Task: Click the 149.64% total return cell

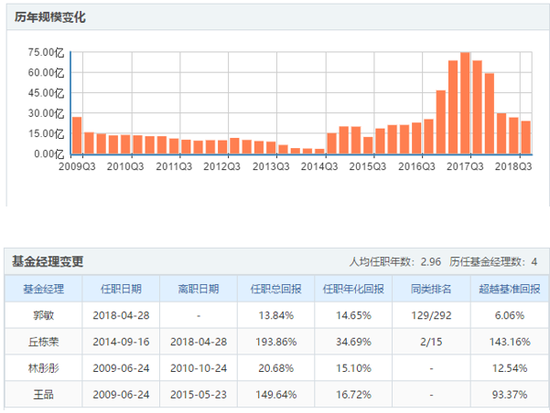Action: tap(276, 394)
